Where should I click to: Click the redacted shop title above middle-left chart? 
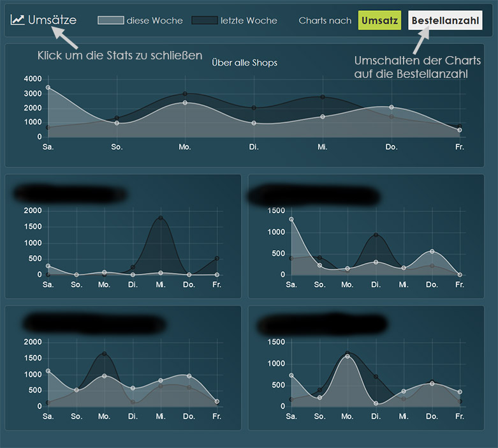70,193
